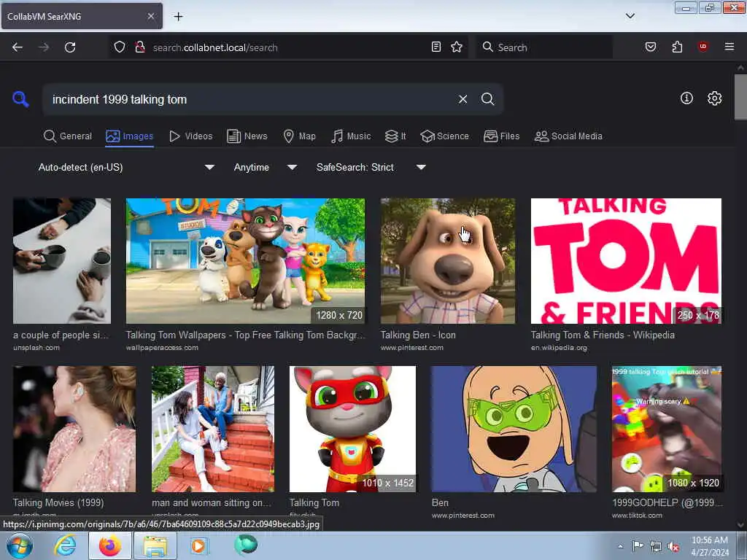Clear the search query with the X
This screenshot has height=560, width=747.
[462, 99]
